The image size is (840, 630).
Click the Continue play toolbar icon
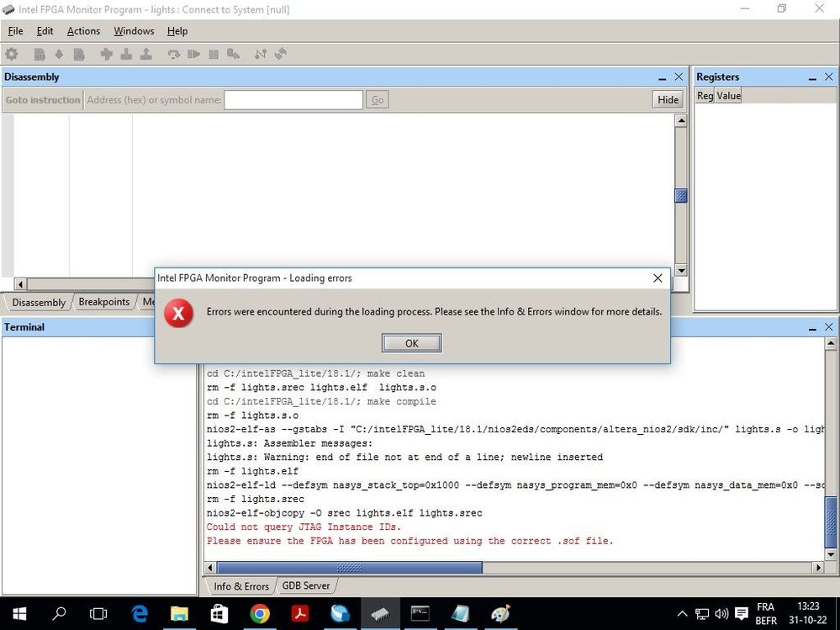[193, 54]
